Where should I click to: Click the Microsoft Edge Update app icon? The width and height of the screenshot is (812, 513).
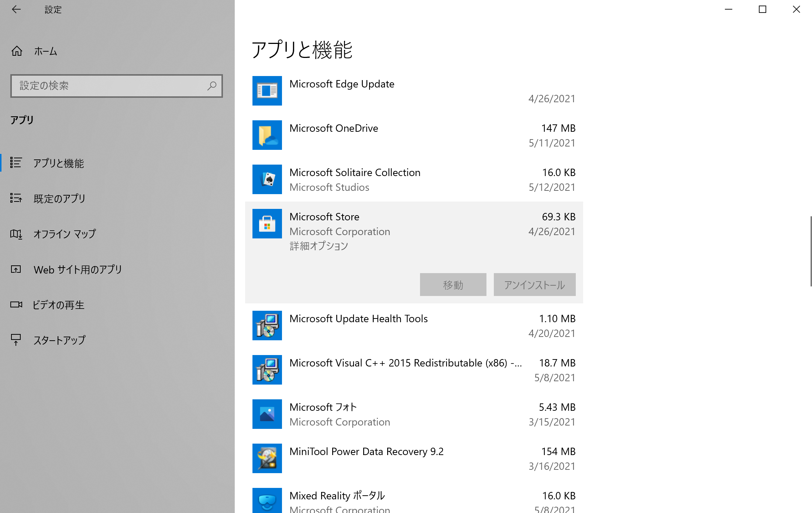point(267,91)
